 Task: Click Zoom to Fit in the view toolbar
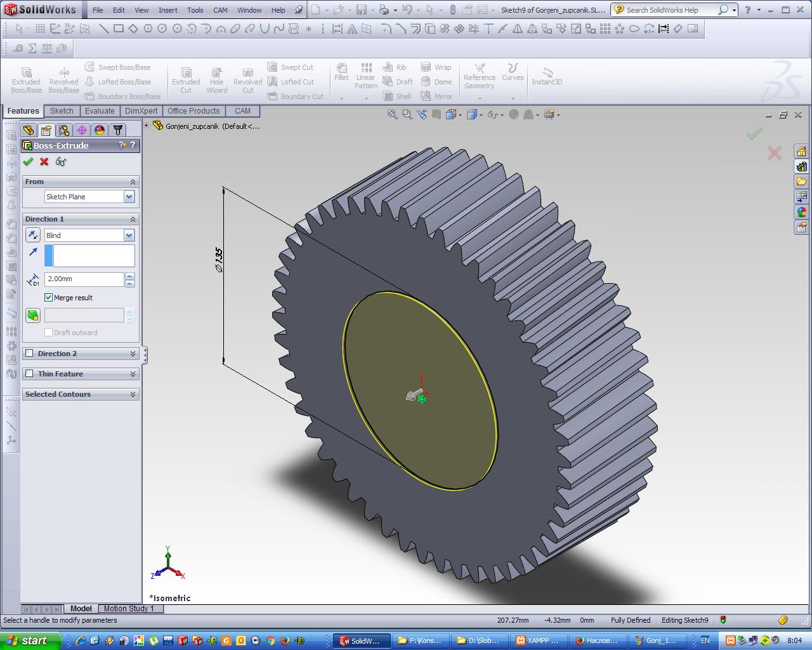click(393, 114)
